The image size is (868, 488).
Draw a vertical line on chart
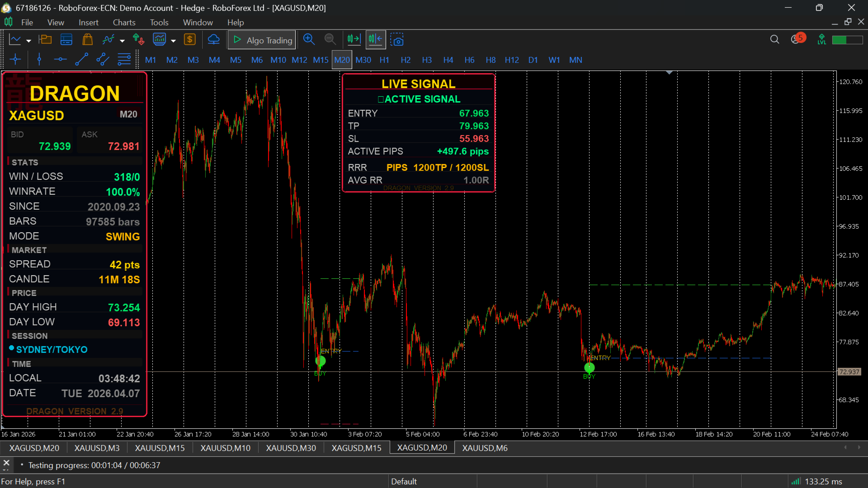pos(39,60)
